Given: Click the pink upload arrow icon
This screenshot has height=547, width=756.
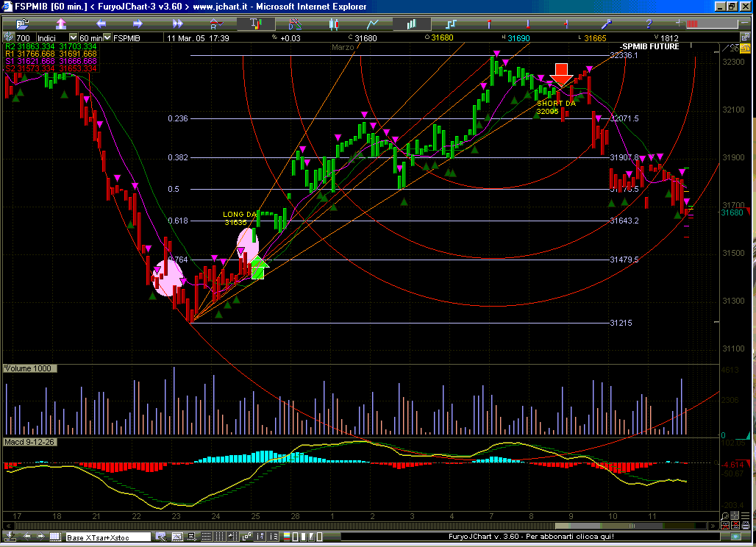Looking at the screenshot, I should click(x=62, y=24).
